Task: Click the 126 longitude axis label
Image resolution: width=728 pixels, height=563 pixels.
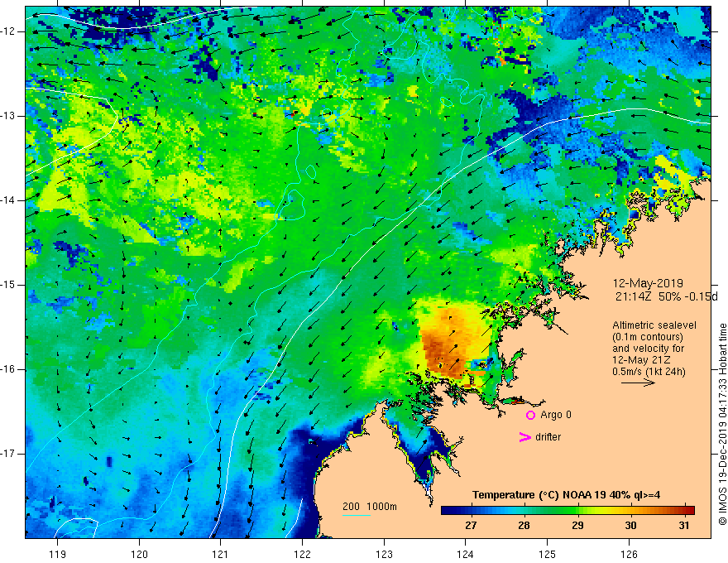Action: point(629,554)
